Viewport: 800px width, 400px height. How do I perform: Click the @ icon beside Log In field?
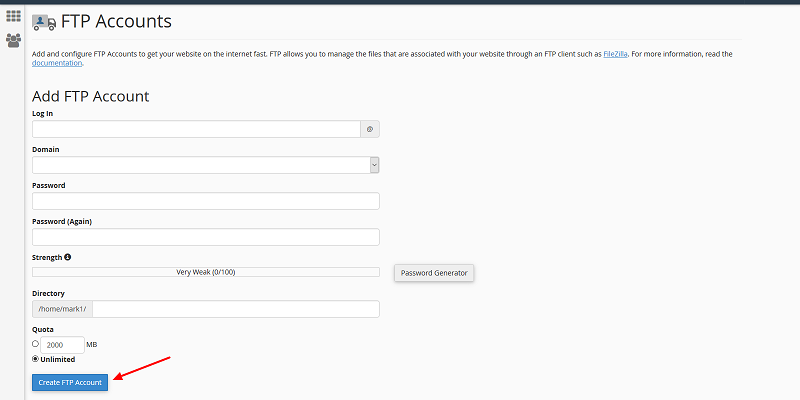point(370,129)
